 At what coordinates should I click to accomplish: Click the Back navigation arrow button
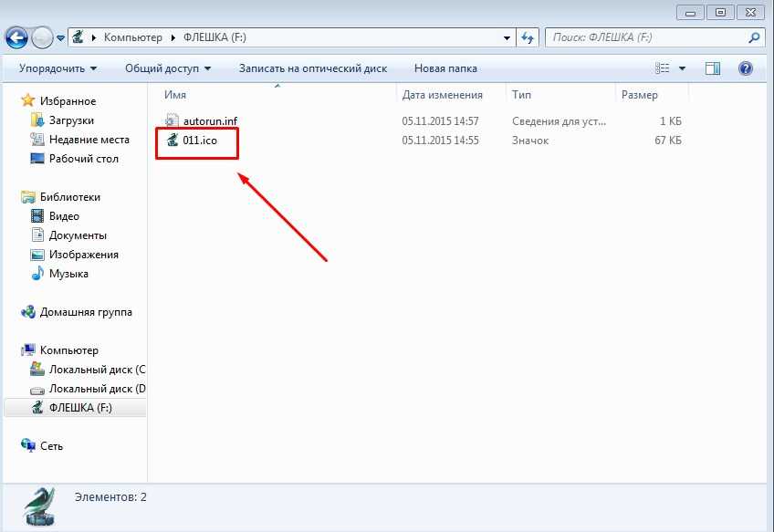pos(17,37)
